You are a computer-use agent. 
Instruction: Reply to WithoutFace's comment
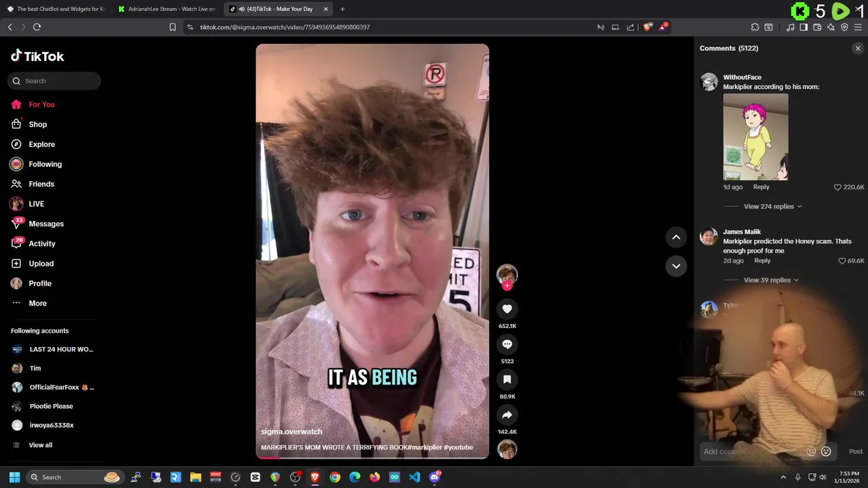[x=761, y=187]
